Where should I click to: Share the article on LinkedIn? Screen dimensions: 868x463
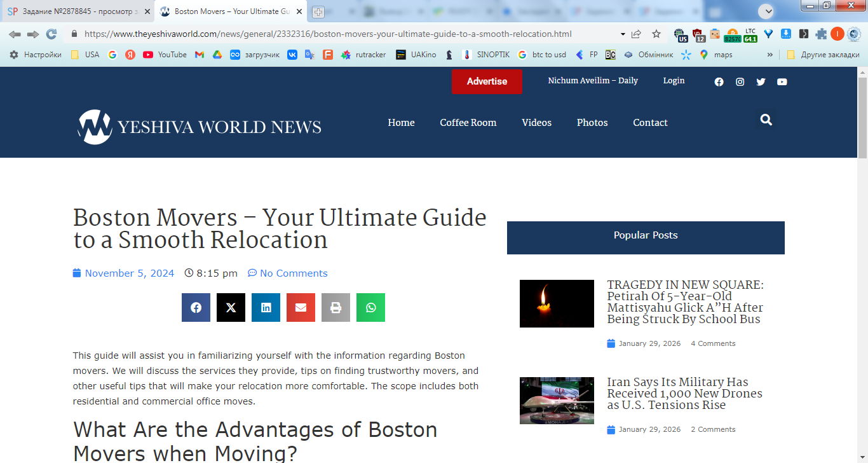[x=266, y=308]
